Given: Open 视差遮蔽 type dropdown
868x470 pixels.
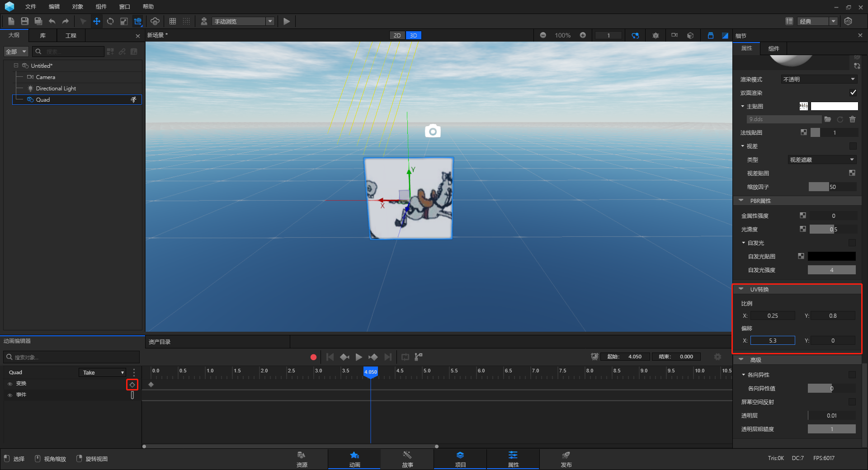Looking at the screenshot, I should coord(822,160).
